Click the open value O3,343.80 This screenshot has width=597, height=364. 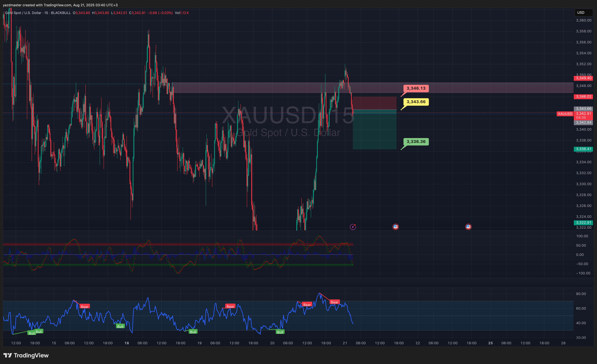81,13
